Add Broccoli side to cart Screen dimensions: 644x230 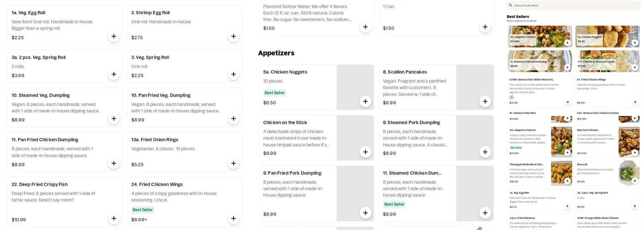tap(635, 181)
